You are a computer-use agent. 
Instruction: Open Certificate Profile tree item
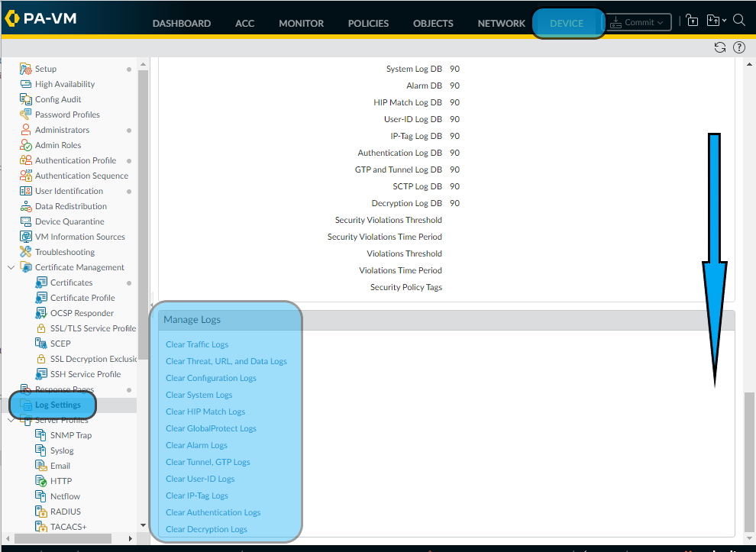[82, 298]
